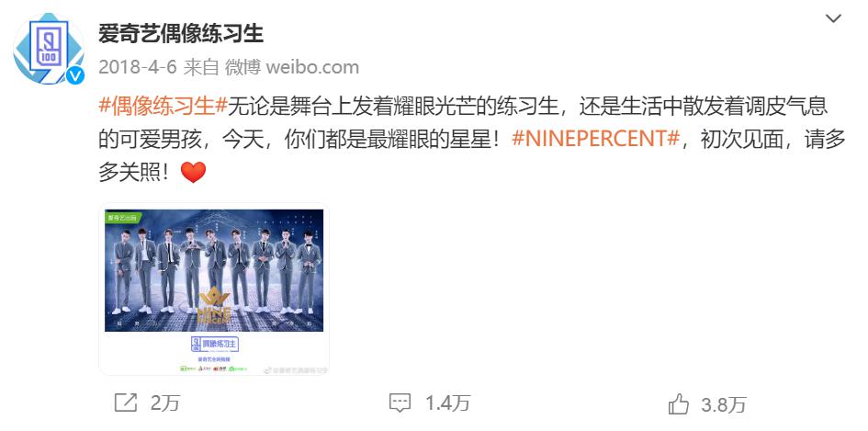Click the 2018-4-6 post timestamp

pos(137,68)
